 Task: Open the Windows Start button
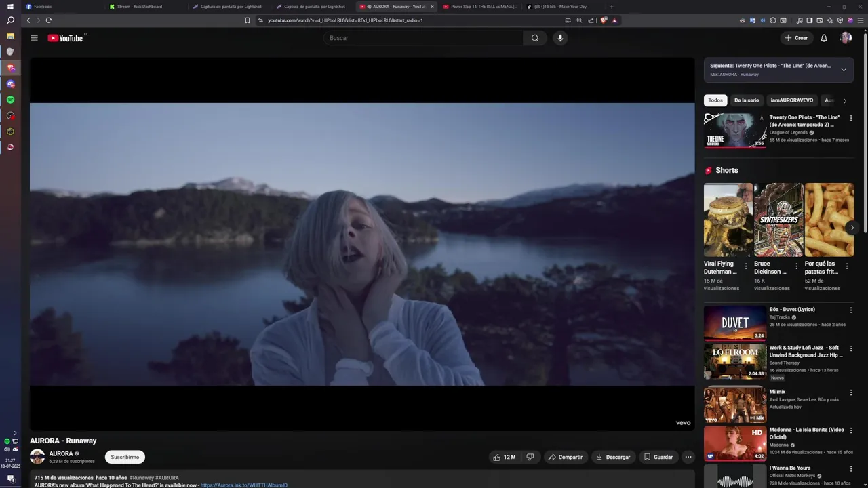tap(10, 6)
